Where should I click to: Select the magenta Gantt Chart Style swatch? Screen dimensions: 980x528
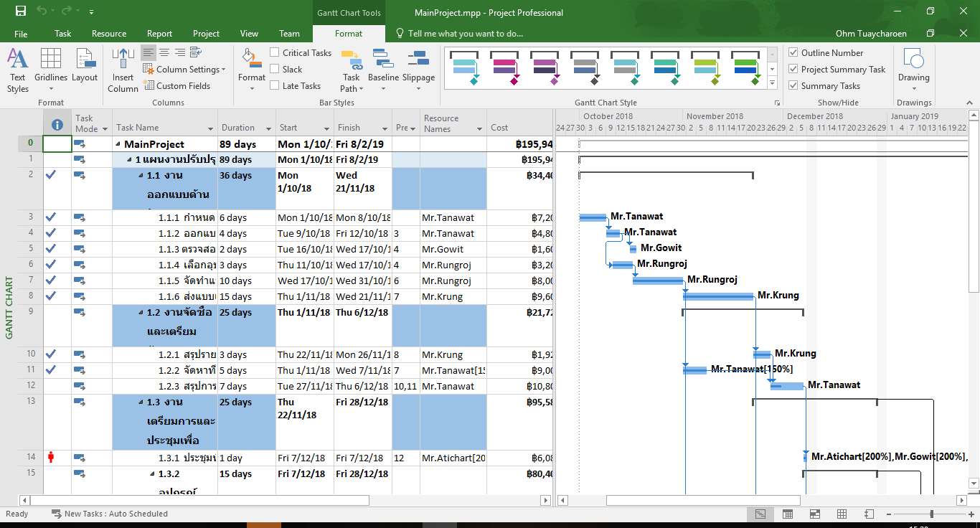pyautogui.click(x=504, y=68)
